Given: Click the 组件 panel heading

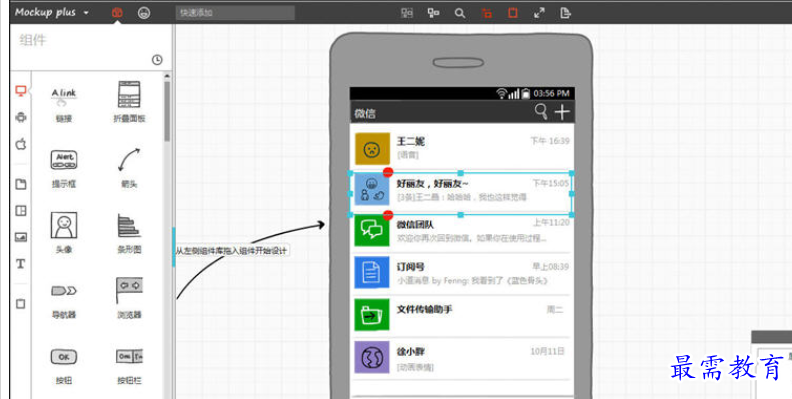Looking at the screenshot, I should point(33,40).
